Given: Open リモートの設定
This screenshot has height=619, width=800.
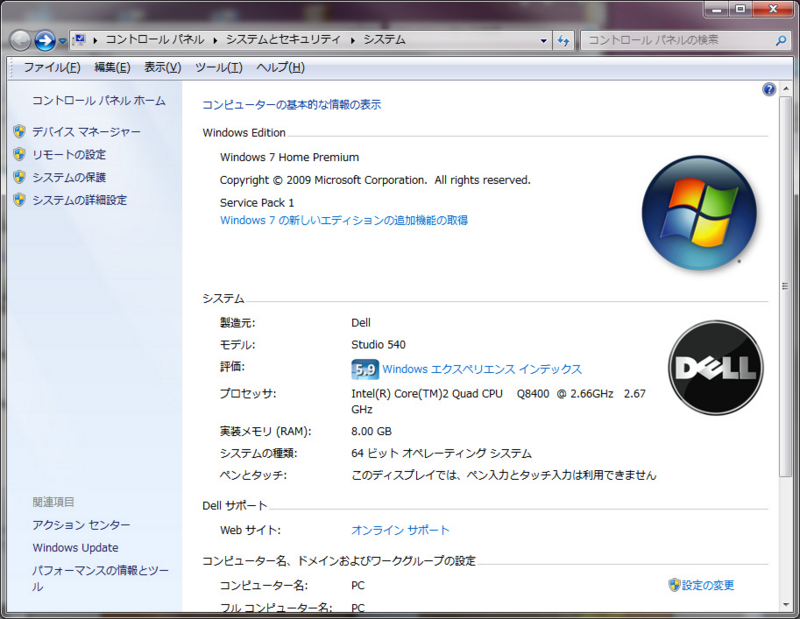Looking at the screenshot, I should click(69, 155).
